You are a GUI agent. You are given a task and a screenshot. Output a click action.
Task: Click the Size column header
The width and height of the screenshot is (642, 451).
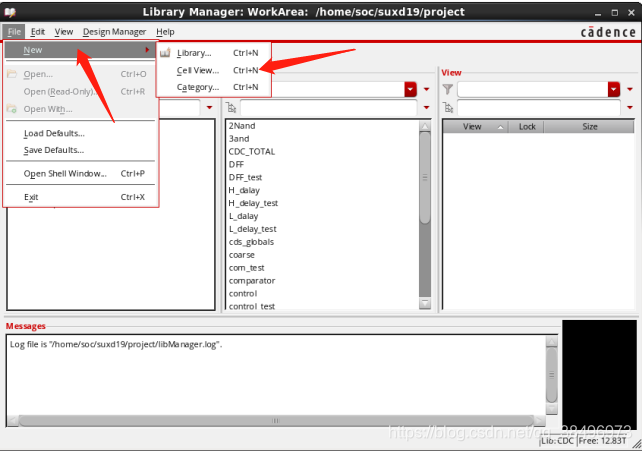589,127
